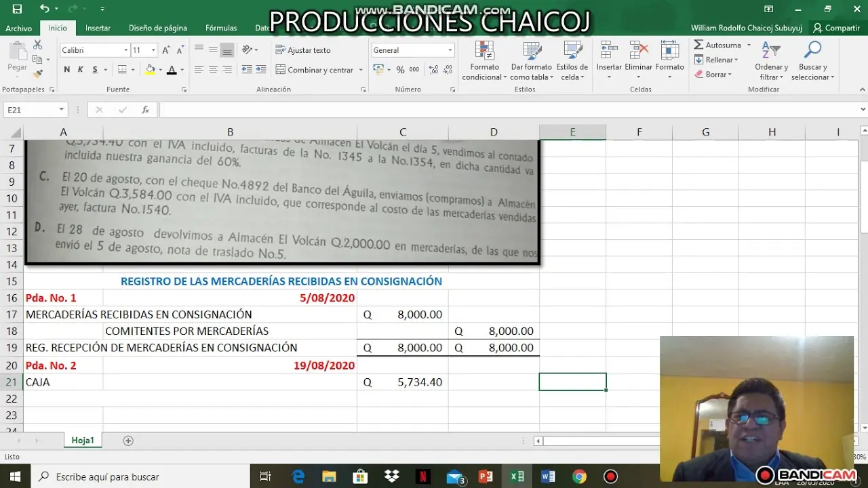The height and width of the screenshot is (488, 868).
Task: Open fill color dropdown arrow
Action: tap(159, 70)
